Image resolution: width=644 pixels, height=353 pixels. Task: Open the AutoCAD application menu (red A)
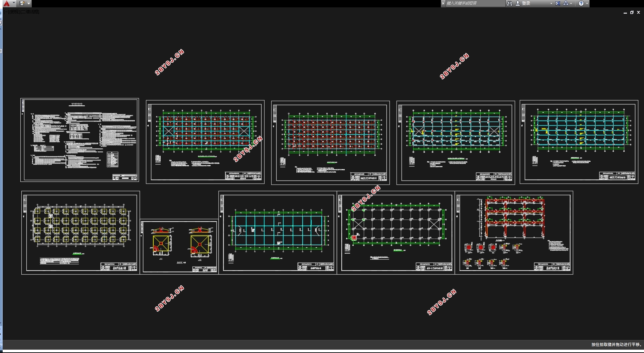tap(7, 3)
